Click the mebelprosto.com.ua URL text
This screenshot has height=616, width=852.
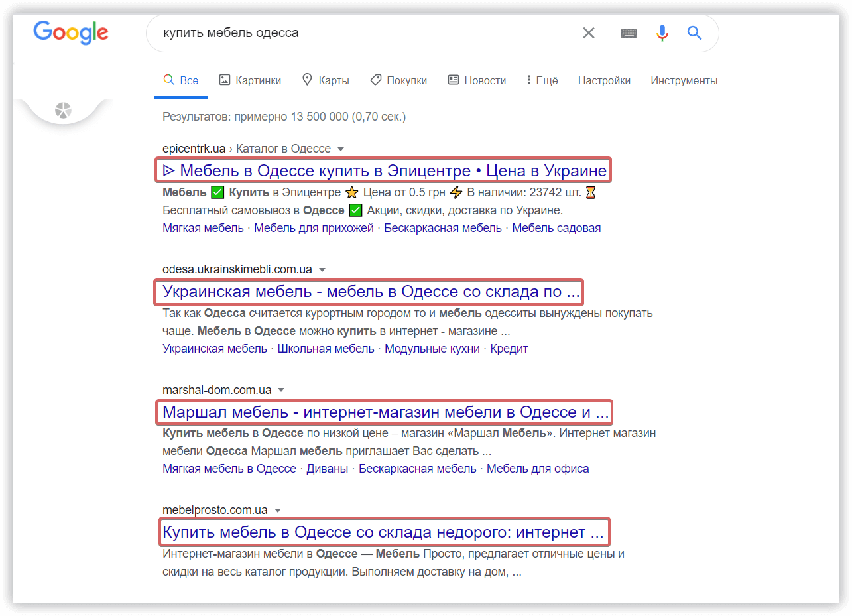(215, 510)
